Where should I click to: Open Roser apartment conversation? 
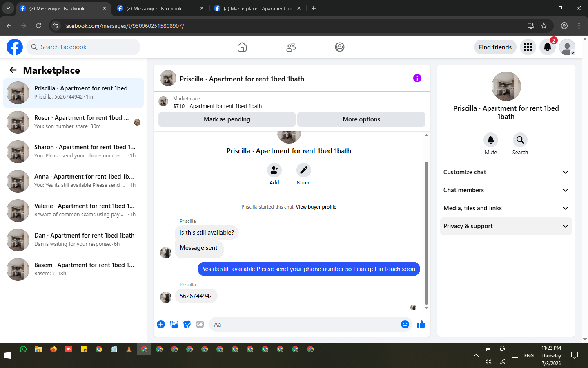73,122
